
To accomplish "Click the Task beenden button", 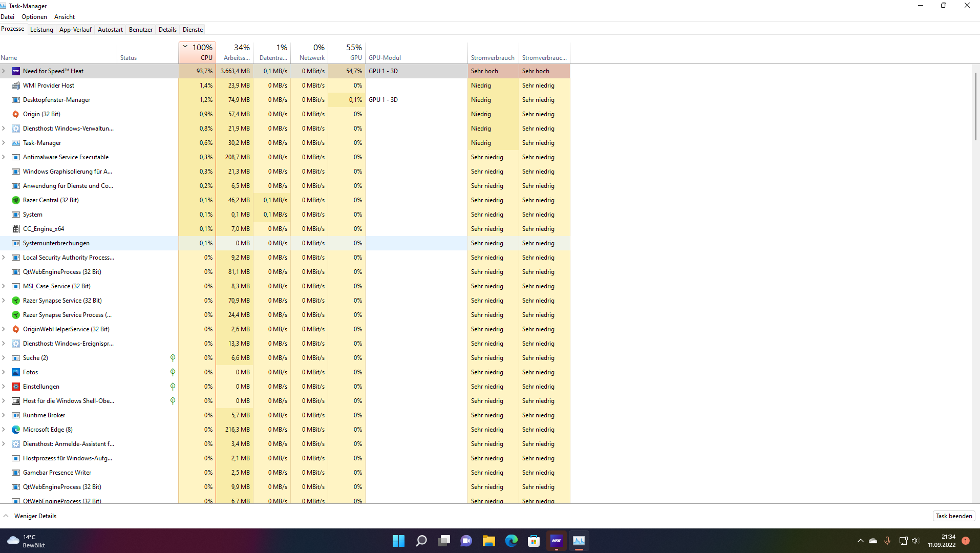I will (954, 516).
